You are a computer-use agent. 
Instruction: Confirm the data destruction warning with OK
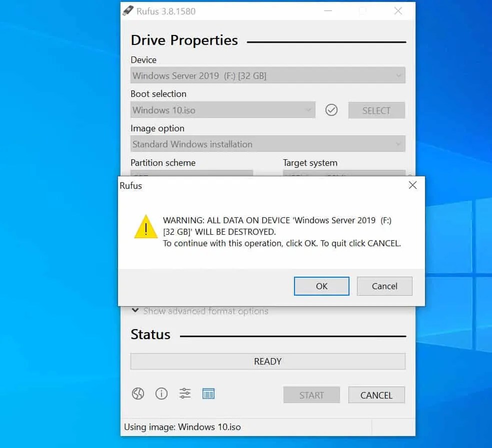coord(321,286)
